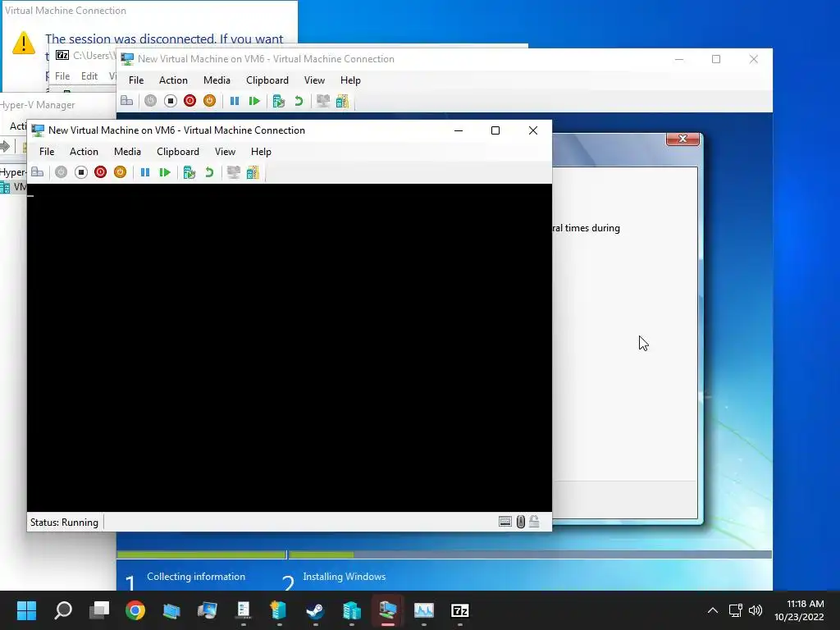Turn off the VM from back window toolbar
Image resolution: width=840 pixels, height=630 pixels.
point(171,101)
